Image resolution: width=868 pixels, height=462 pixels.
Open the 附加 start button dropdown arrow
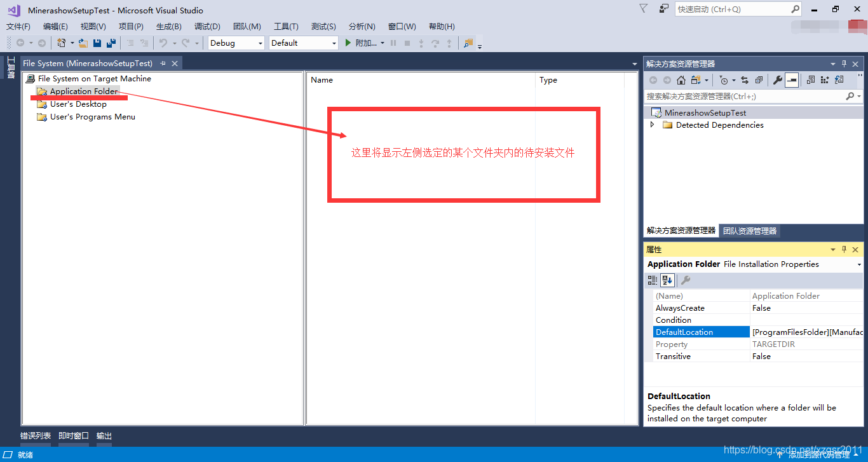coord(383,43)
